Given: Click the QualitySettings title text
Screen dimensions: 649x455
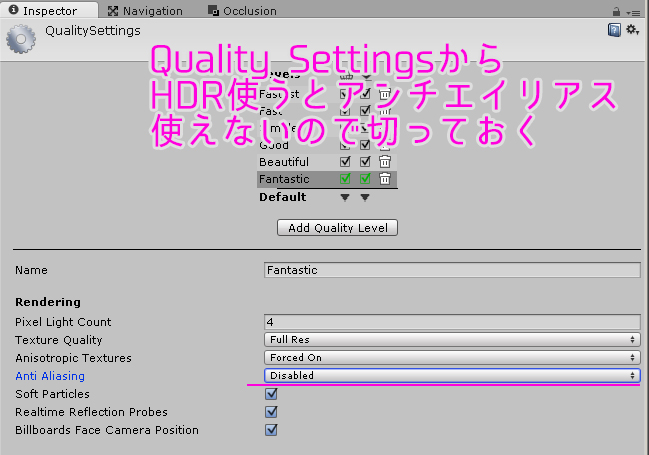Looking at the screenshot, I should tap(93, 31).
